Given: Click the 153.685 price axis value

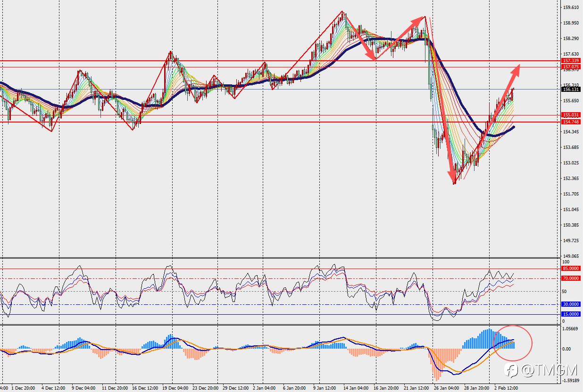Looking at the screenshot, I should point(571,147).
